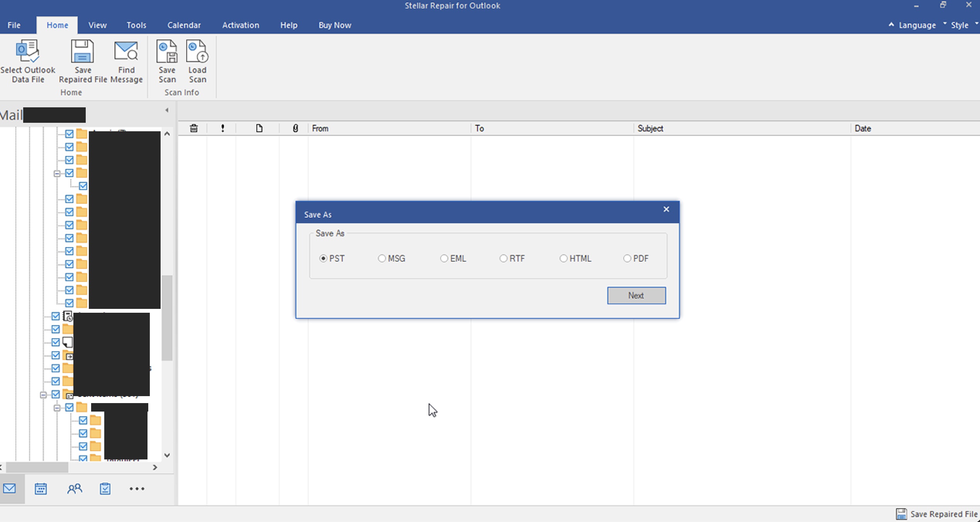Open Tasks view from bottom navigation

[x=105, y=489]
